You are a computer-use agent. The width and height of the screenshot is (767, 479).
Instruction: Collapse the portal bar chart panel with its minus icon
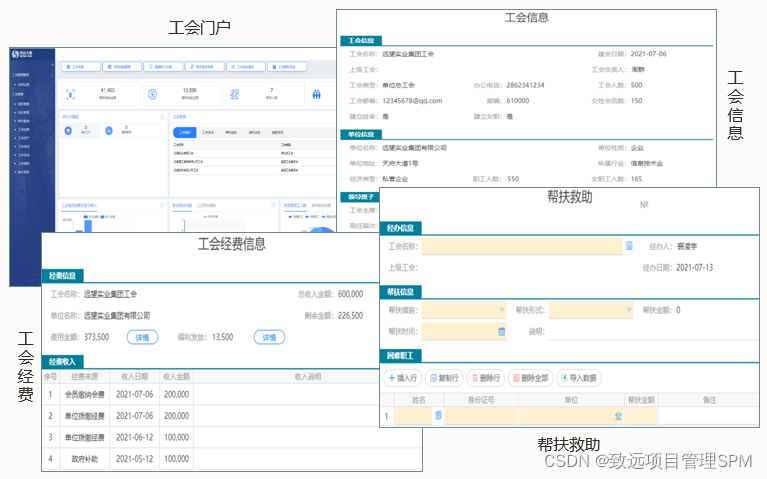pyautogui.click(x=162, y=205)
